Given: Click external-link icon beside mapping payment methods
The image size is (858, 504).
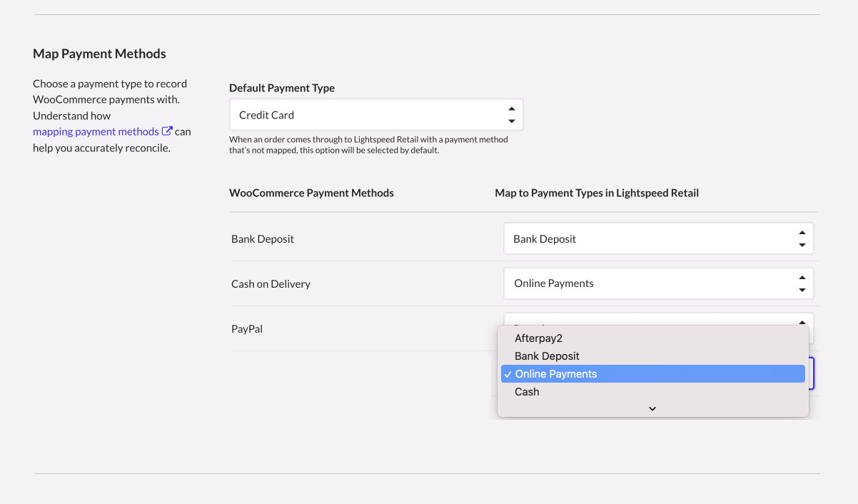Looking at the screenshot, I should tap(167, 131).
